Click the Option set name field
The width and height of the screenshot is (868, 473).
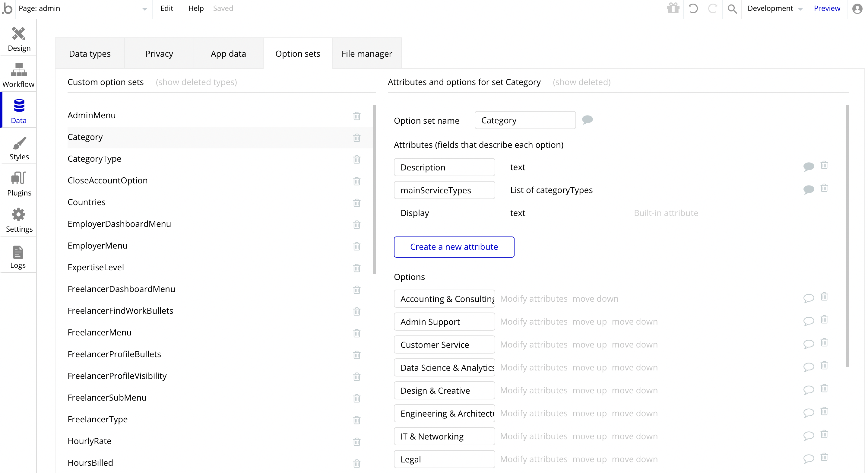tap(525, 120)
